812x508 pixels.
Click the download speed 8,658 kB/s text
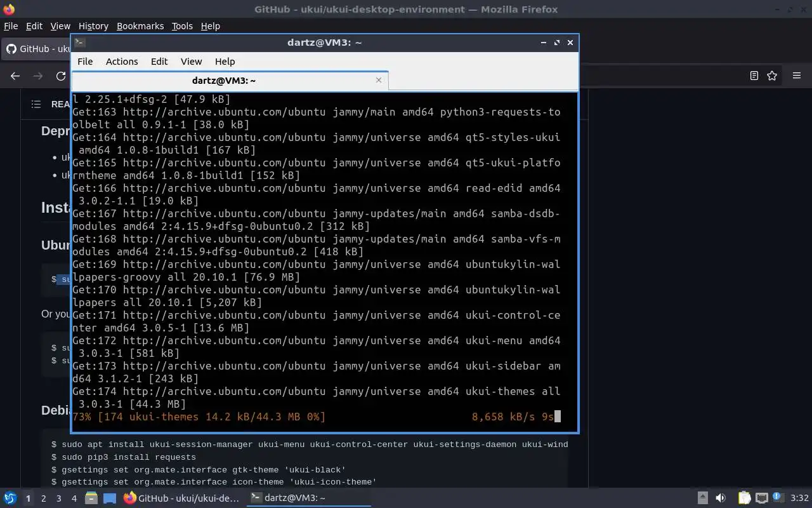505,417
